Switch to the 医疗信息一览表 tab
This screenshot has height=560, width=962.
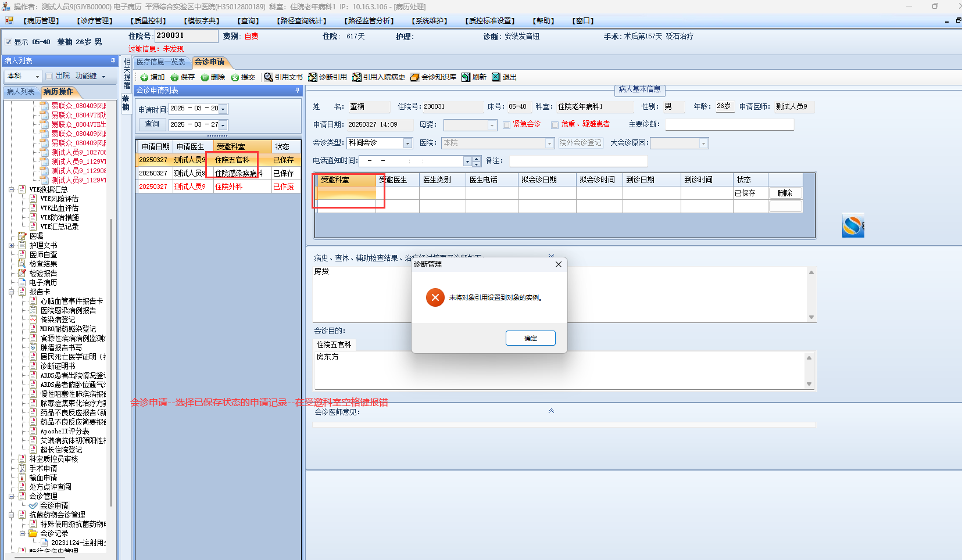pos(161,62)
